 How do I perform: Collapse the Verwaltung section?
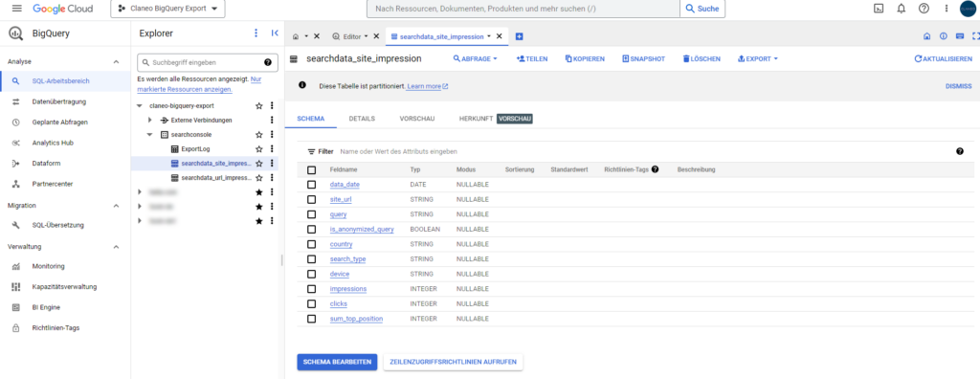116,246
